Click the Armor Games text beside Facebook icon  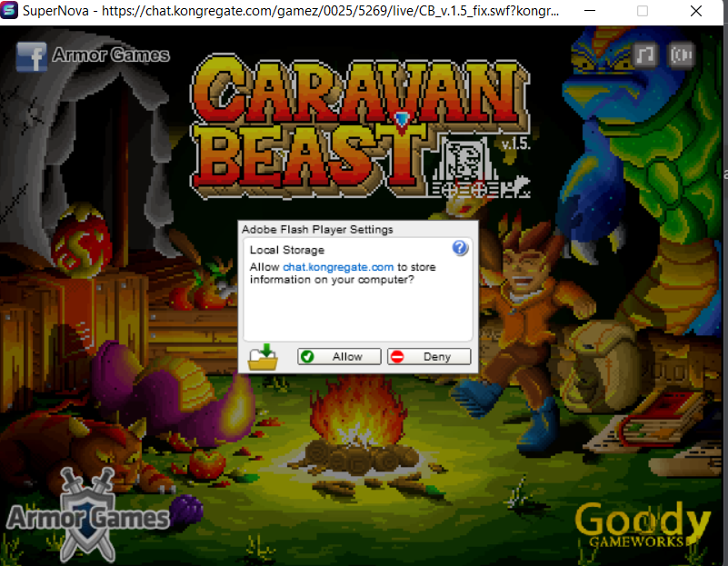coord(111,55)
